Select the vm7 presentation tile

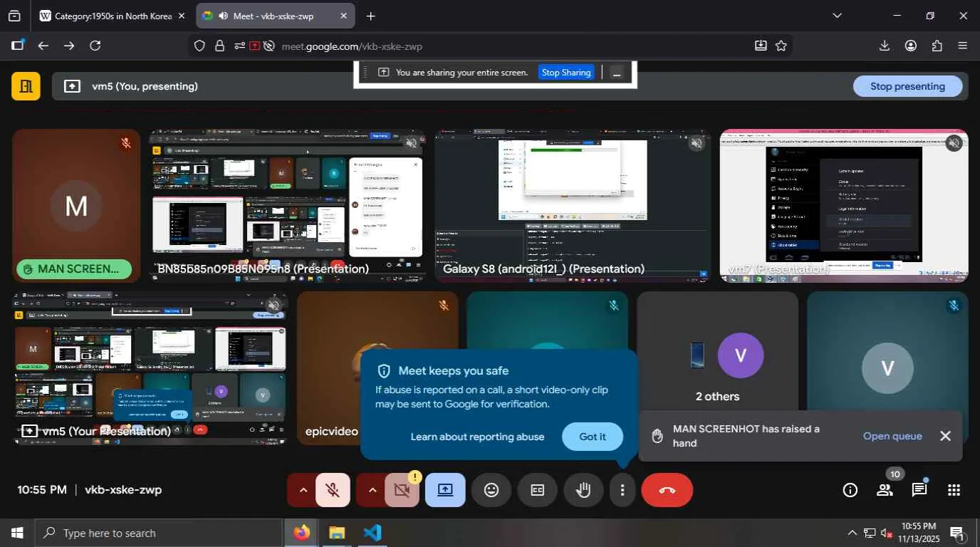[844, 206]
